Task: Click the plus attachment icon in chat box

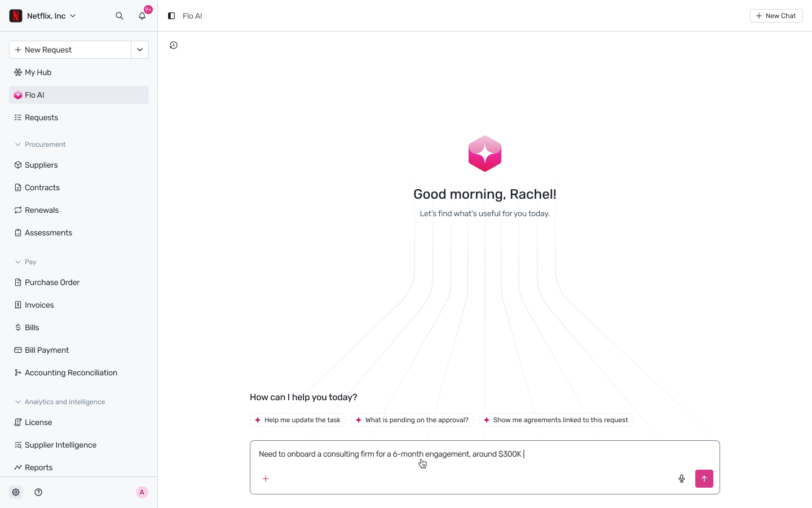Action: (x=266, y=479)
